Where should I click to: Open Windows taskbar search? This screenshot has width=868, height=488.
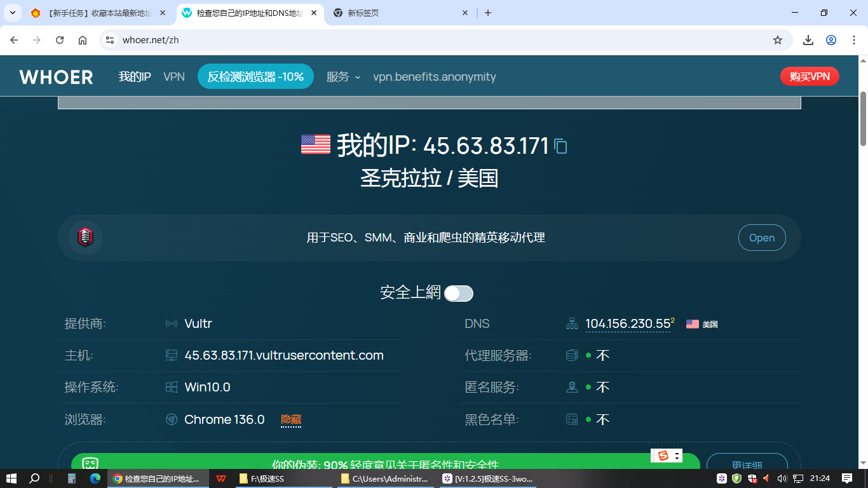tap(35, 478)
